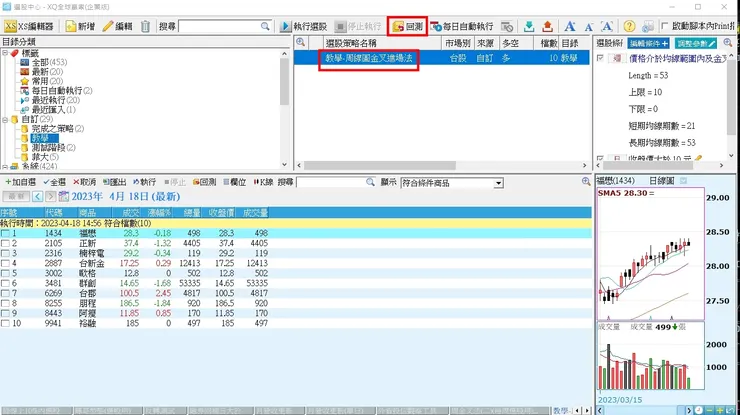Toggle 啟動腳本內Print checkbox
The height and width of the screenshot is (415, 740).
tap(664, 26)
